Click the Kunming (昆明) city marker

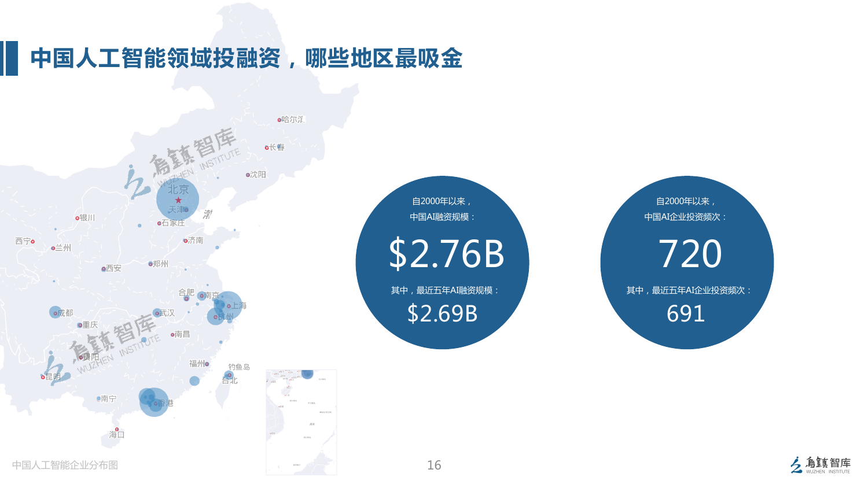[x=43, y=377]
